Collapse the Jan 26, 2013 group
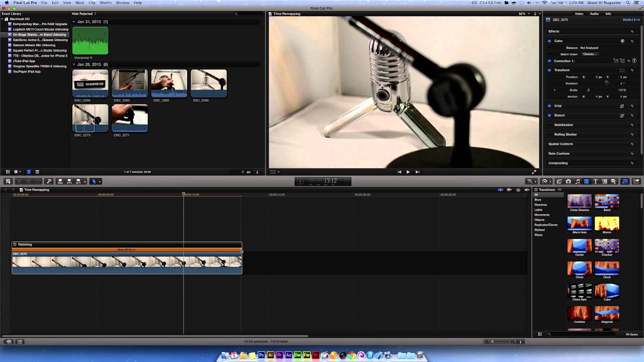This screenshot has width=644, height=362. pyautogui.click(x=74, y=64)
